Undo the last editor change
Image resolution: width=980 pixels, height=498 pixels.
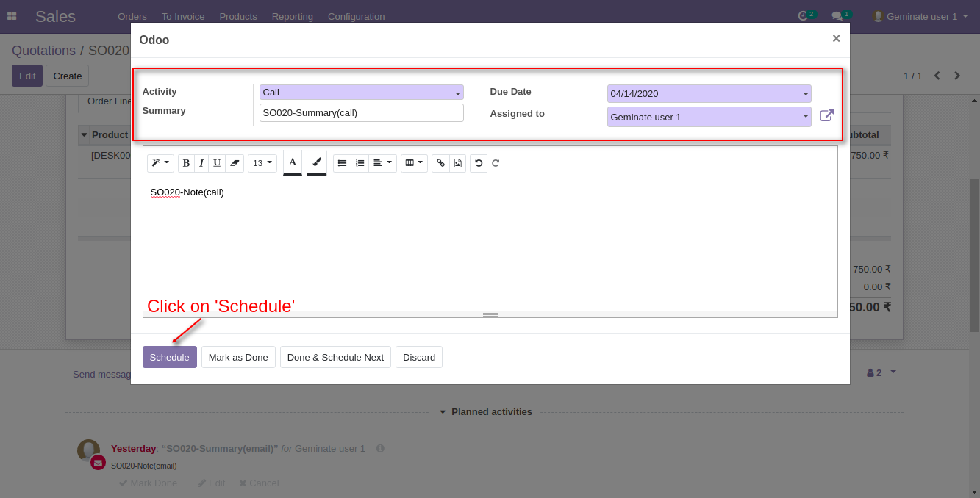(478, 163)
